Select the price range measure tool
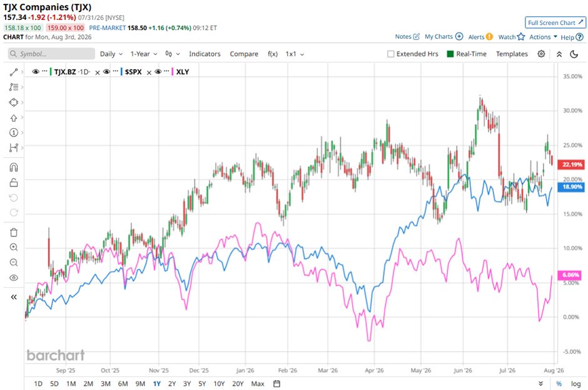 point(14,148)
